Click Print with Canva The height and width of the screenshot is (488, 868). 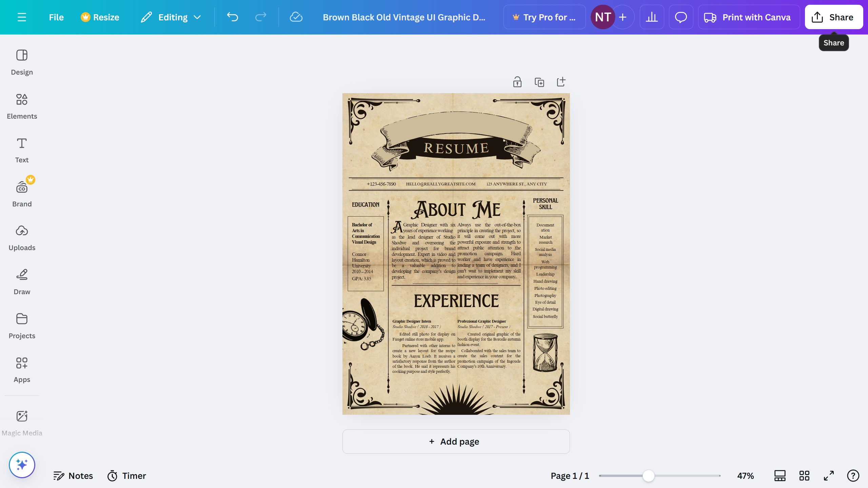point(749,17)
